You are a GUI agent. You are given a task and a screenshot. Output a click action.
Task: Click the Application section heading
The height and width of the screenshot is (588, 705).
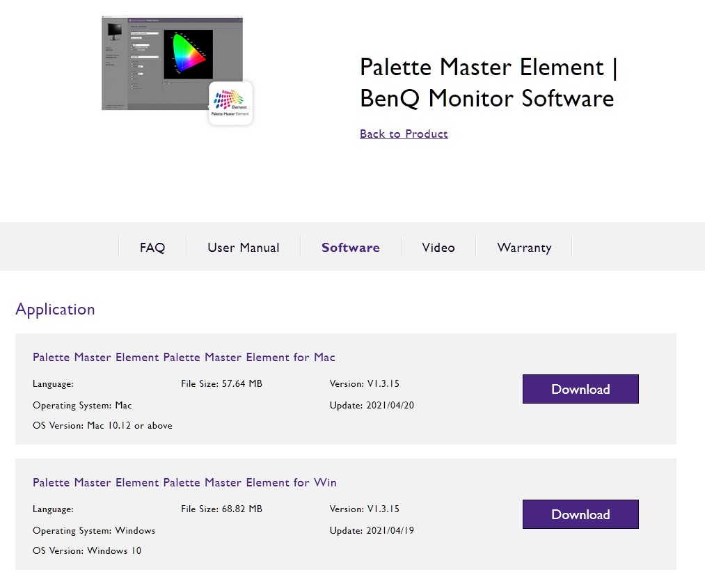55,310
